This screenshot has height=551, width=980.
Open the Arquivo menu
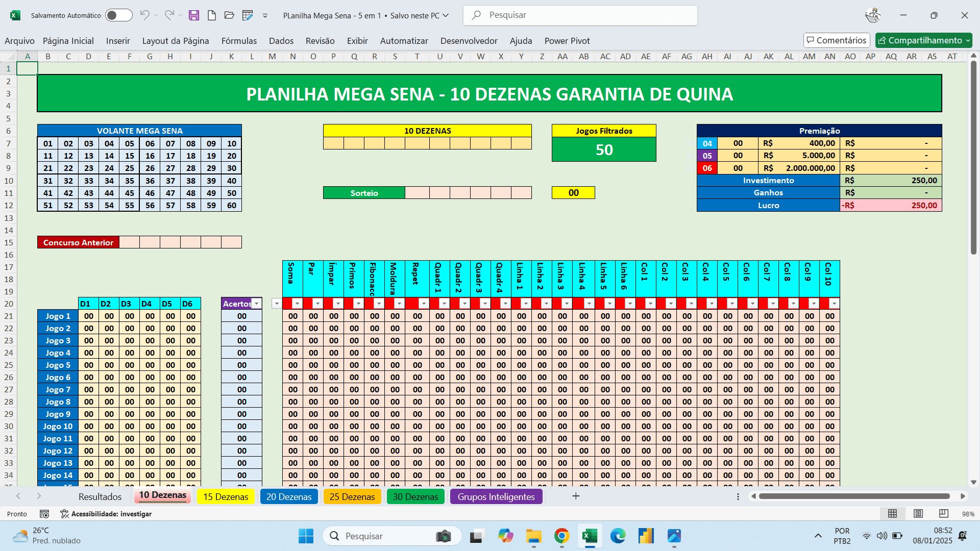[x=19, y=41]
